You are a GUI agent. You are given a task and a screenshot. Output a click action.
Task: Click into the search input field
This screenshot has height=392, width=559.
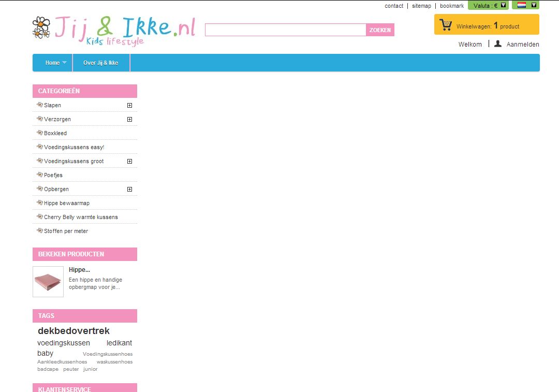pyautogui.click(x=286, y=30)
